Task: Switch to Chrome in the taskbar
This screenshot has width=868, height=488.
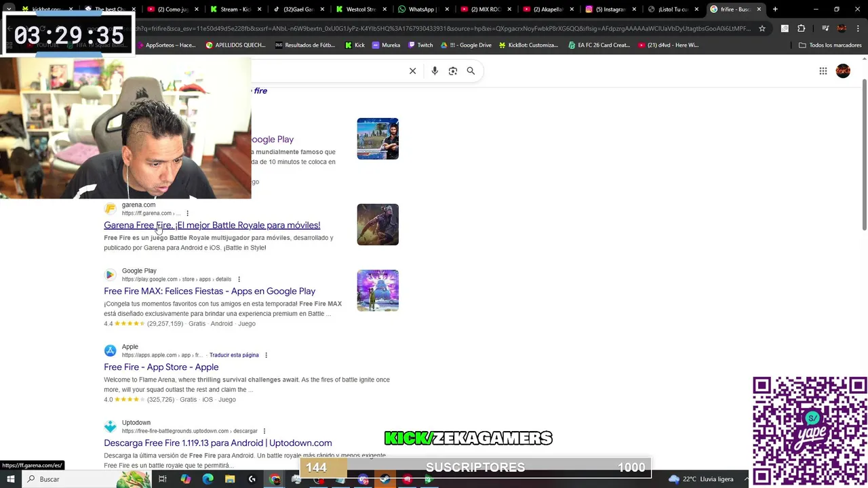Action: (275, 479)
